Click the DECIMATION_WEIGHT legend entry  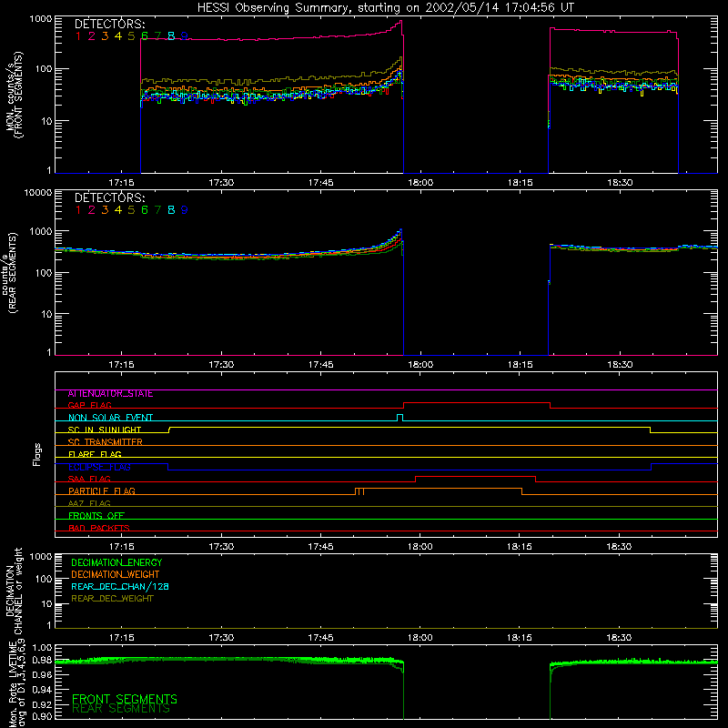tap(116, 575)
